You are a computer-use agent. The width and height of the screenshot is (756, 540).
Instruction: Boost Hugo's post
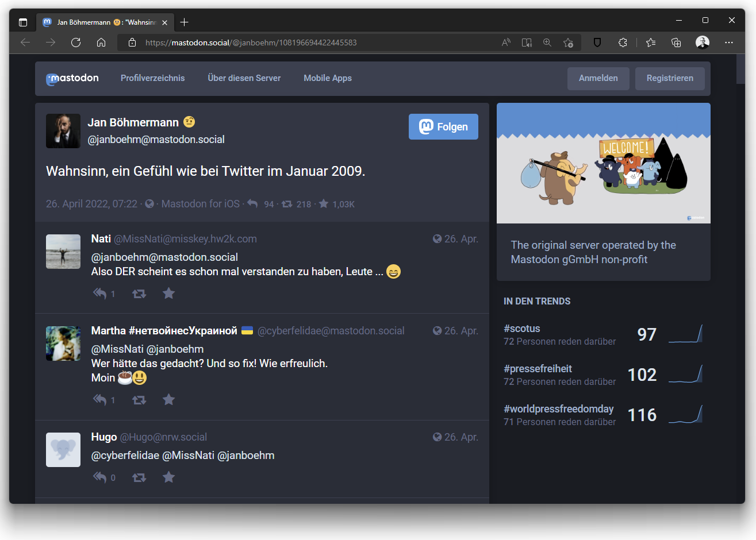pyautogui.click(x=139, y=477)
